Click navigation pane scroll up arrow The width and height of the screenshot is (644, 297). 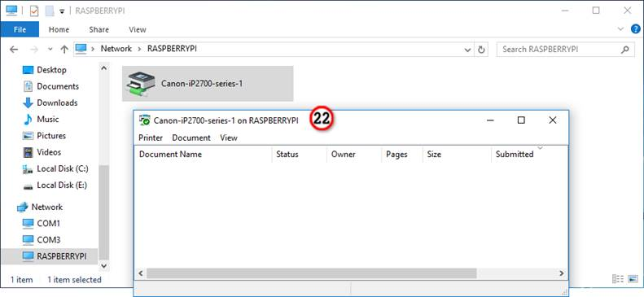[103, 68]
